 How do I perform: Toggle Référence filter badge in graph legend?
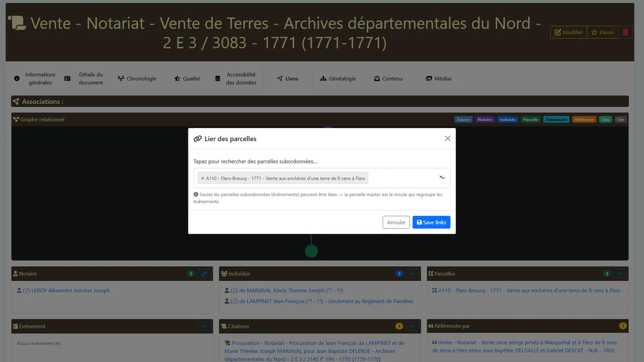pos(584,119)
